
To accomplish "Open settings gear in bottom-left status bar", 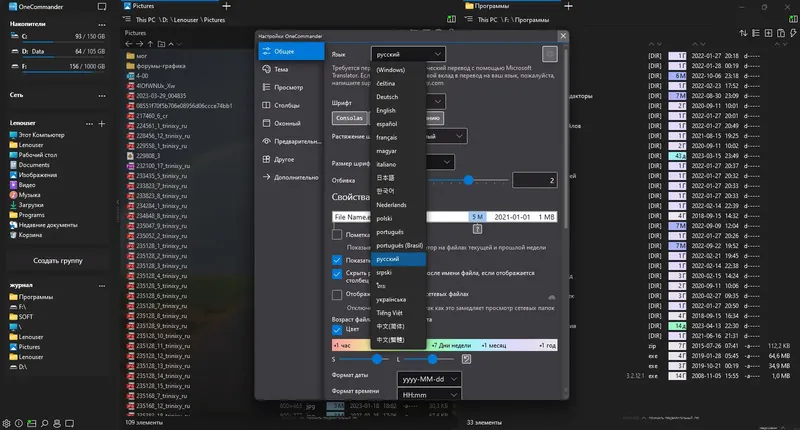I will point(6,423).
